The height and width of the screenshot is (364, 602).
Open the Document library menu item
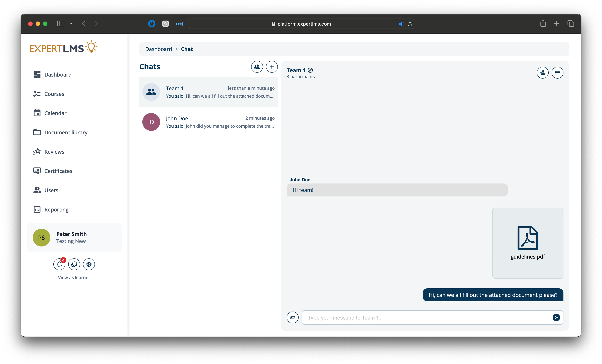coord(66,132)
